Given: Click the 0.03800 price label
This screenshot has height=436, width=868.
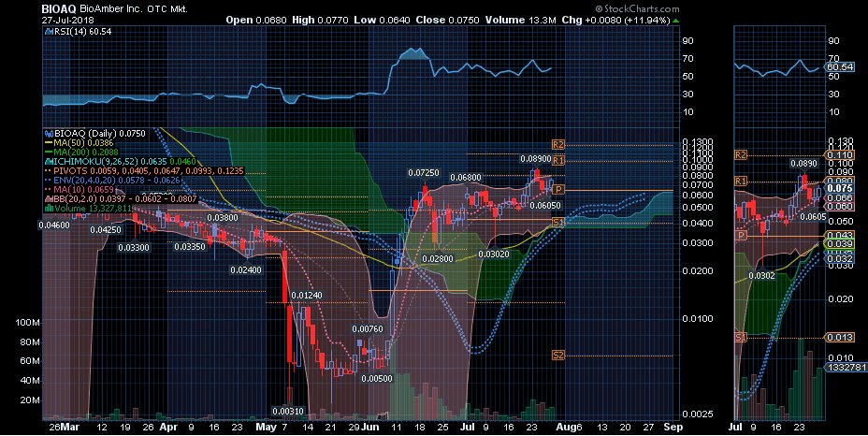Looking at the screenshot, I should (223, 218).
